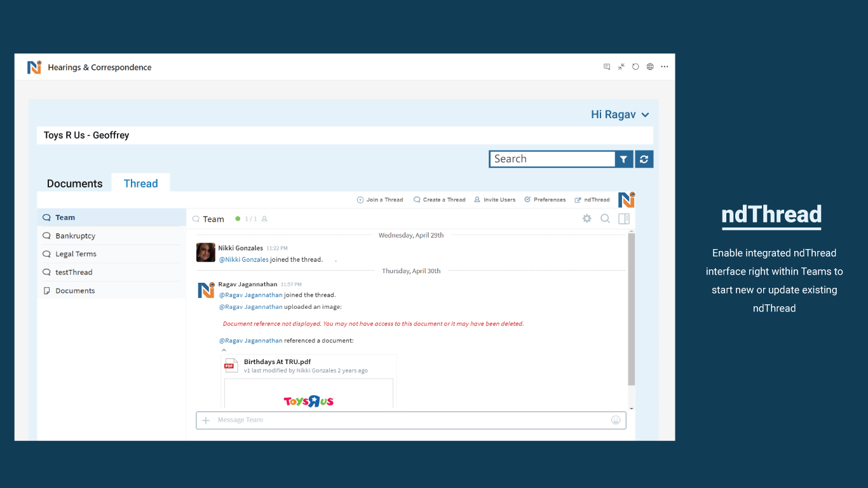Click the PDF file icon of Birthdays At TRU
This screenshot has height=488, width=868.
pyautogui.click(x=230, y=365)
